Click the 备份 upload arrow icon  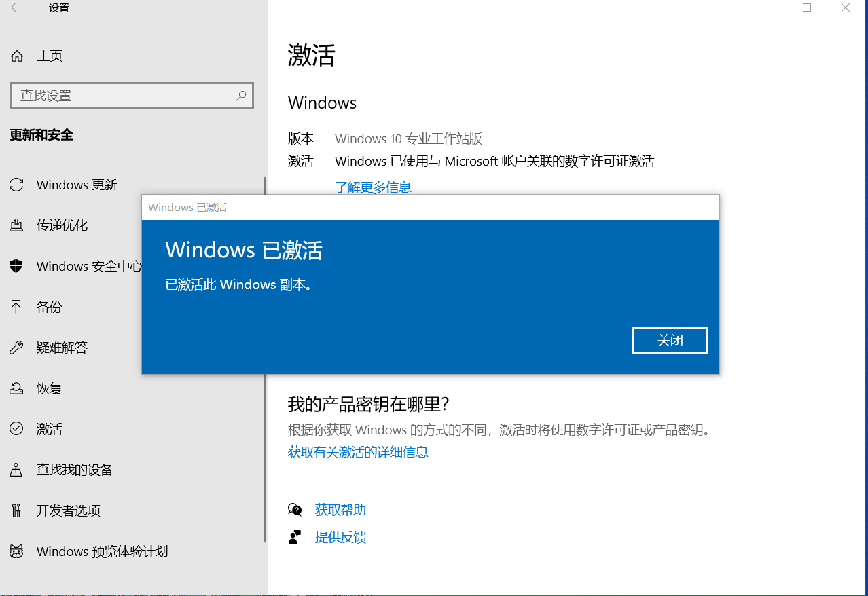click(x=16, y=307)
